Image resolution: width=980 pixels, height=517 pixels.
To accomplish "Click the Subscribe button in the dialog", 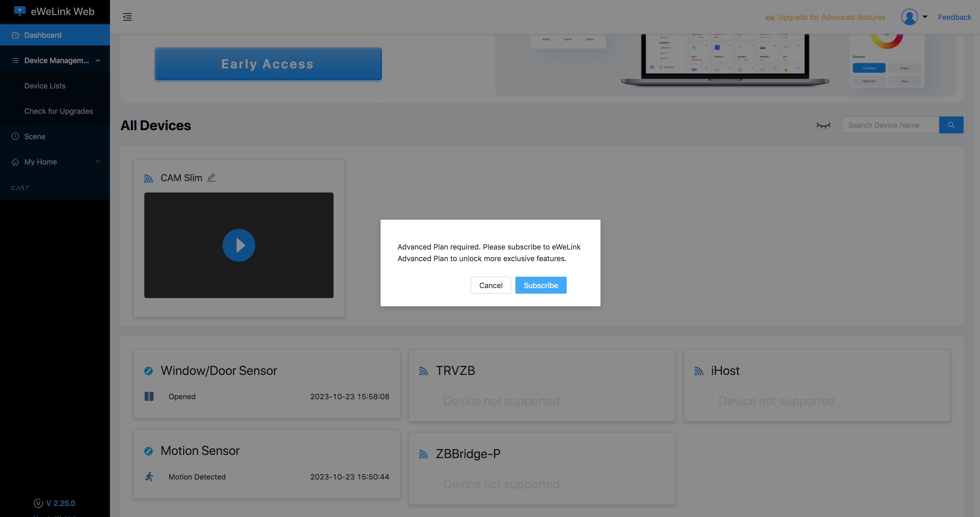I will point(540,285).
